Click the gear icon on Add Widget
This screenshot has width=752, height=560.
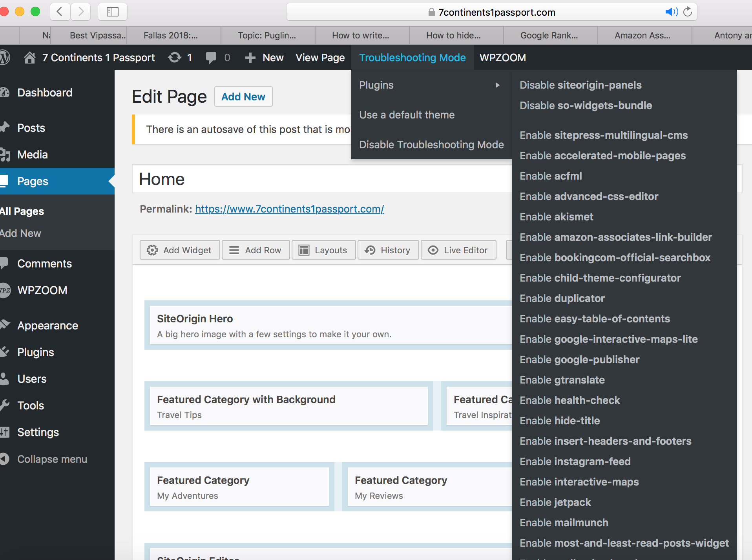click(x=152, y=250)
